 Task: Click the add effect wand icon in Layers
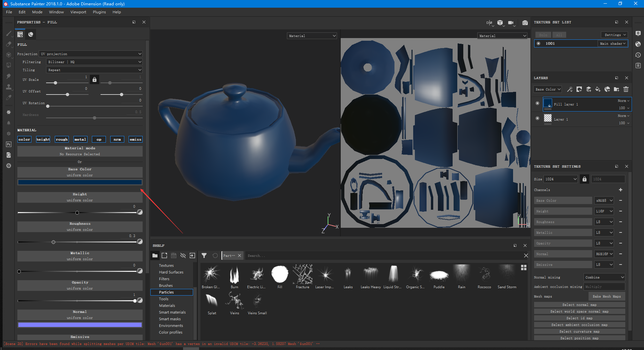coord(570,89)
